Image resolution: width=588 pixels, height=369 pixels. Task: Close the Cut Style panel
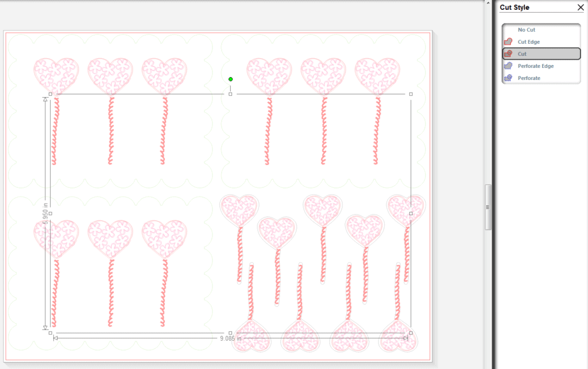coord(581,7)
